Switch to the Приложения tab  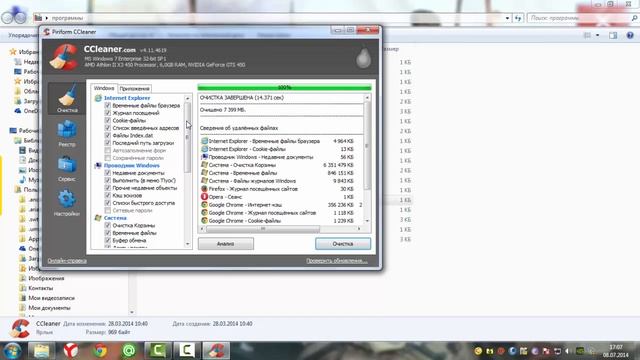pos(135,89)
